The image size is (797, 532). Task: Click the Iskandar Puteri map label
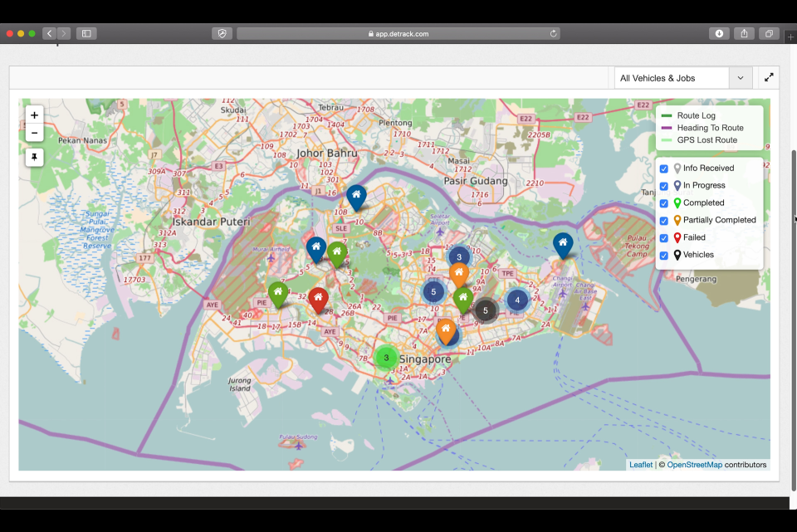[x=212, y=222]
